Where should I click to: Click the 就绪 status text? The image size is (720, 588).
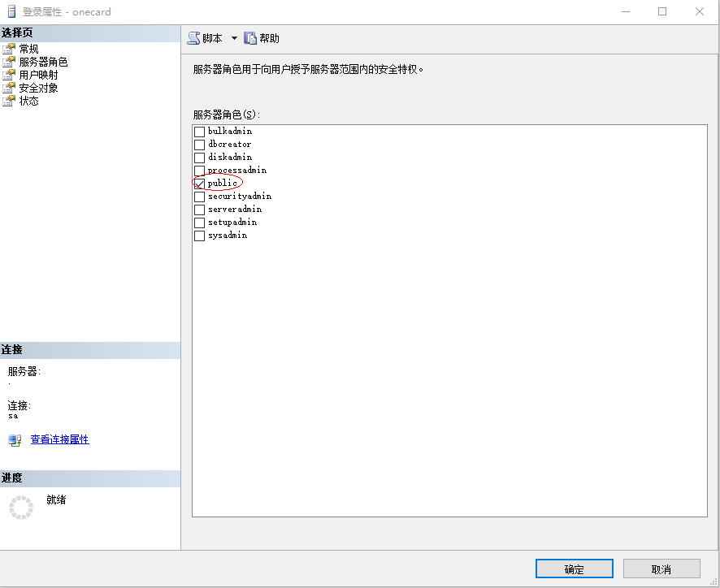[56, 499]
